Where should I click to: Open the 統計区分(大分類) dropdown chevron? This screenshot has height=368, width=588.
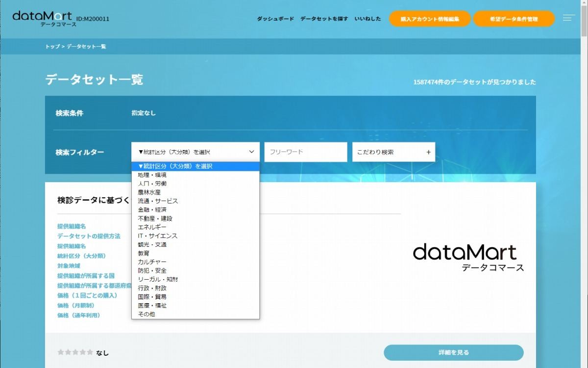[x=252, y=152]
